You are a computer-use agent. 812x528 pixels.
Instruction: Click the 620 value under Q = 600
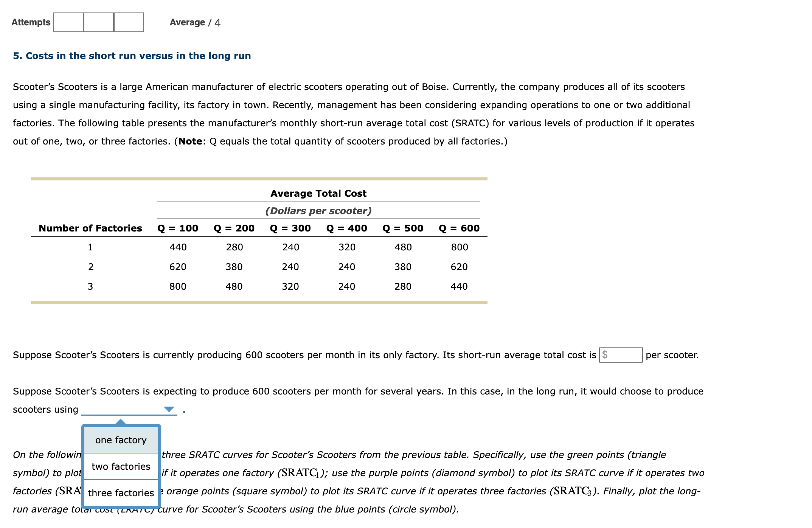pyautogui.click(x=459, y=267)
